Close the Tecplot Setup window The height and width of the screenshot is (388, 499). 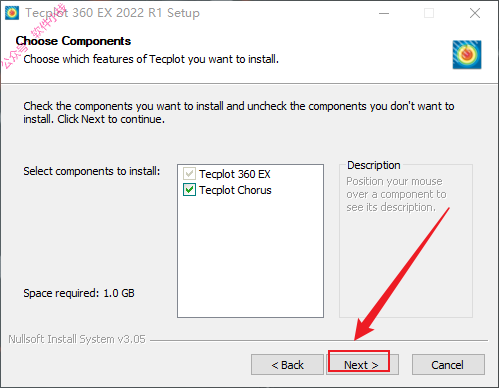475,13
